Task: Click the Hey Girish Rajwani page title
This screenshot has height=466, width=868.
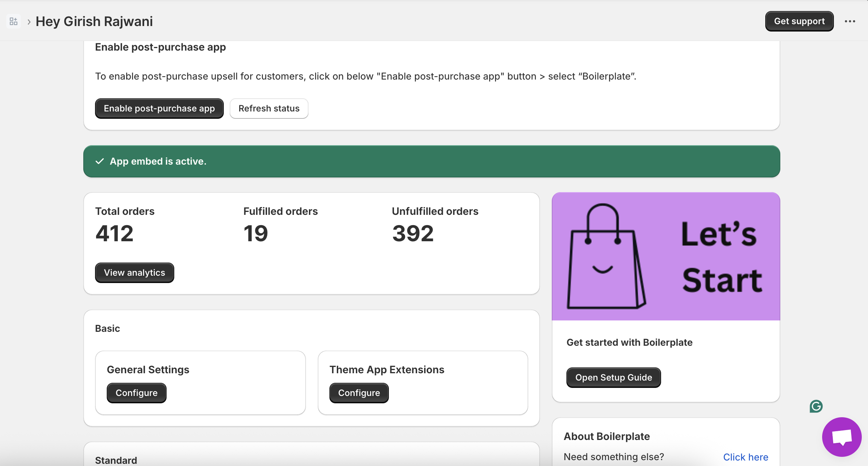Action: (94, 21)
